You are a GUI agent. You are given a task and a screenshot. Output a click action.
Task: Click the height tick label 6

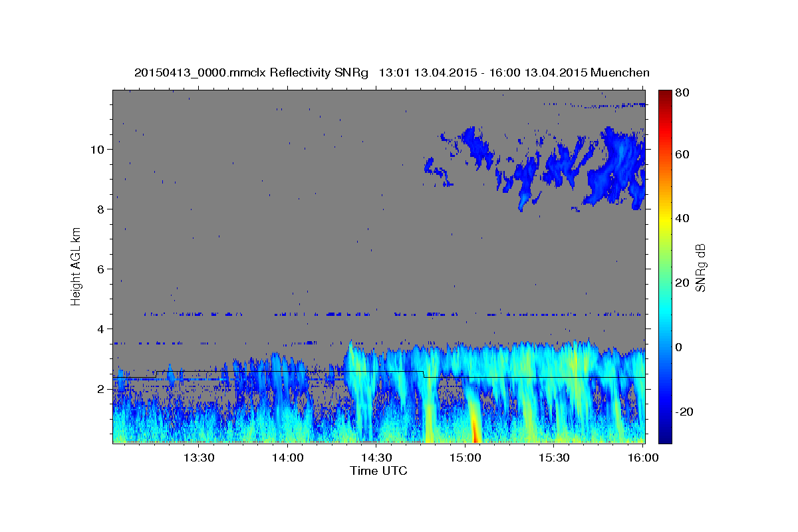tap(100, 269)
